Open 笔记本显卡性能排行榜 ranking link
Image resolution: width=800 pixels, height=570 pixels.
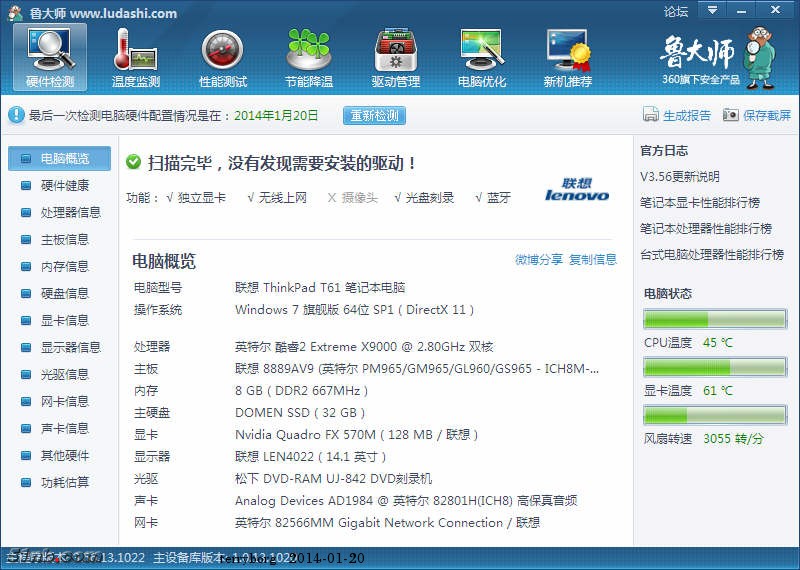click(705, 202)
